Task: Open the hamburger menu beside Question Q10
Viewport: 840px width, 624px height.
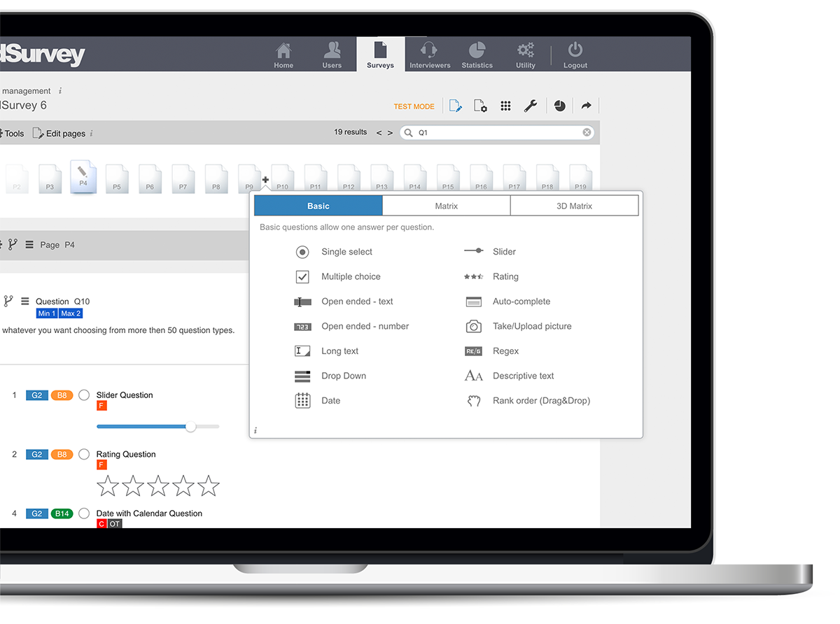Action: (25, 302)
